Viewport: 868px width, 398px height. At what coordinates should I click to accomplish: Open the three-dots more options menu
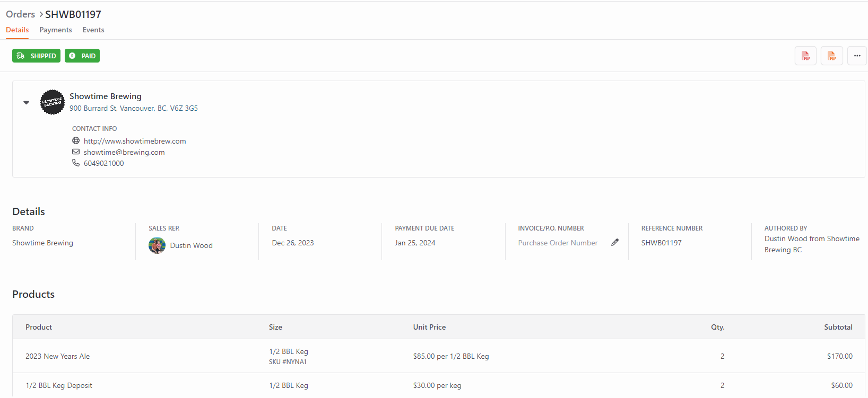coord(857,56)
